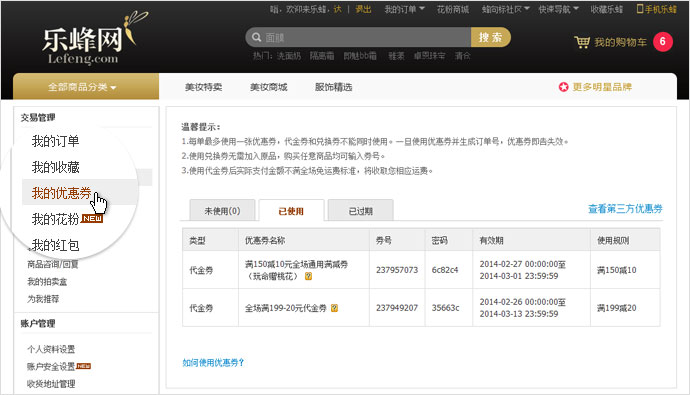Open the 美妆商城 nav item
The width and height of the screenshot is (690, 395).
tap(268, 87)
